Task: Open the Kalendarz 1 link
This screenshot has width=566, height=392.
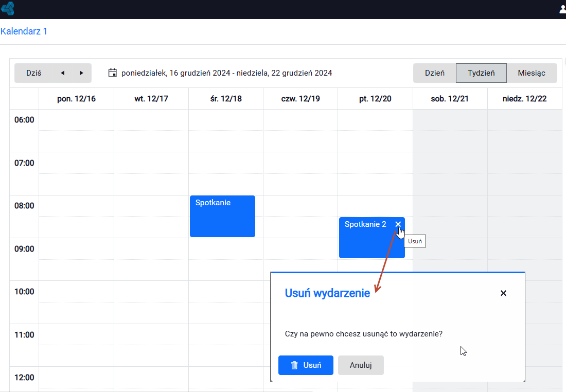Action: tap(24, 31)
